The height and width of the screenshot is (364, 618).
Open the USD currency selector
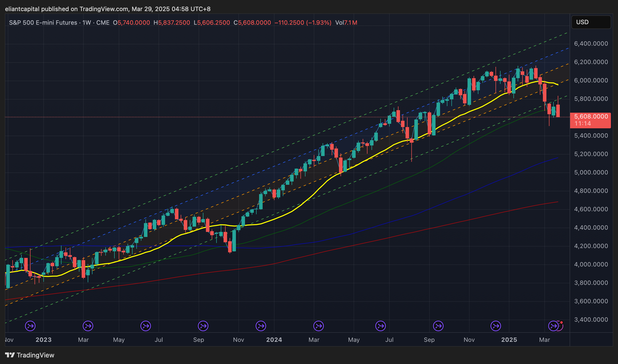(591, 22)
